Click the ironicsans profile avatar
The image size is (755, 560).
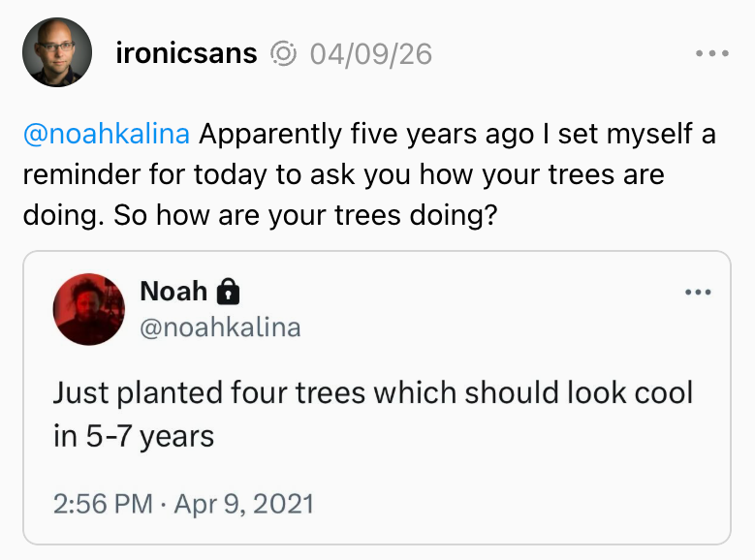pos(57,52)
